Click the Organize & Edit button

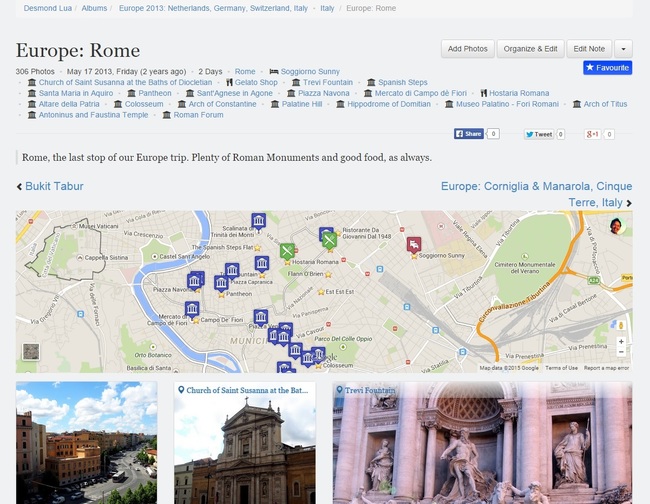pyautogui.click(x=530, y=48)
